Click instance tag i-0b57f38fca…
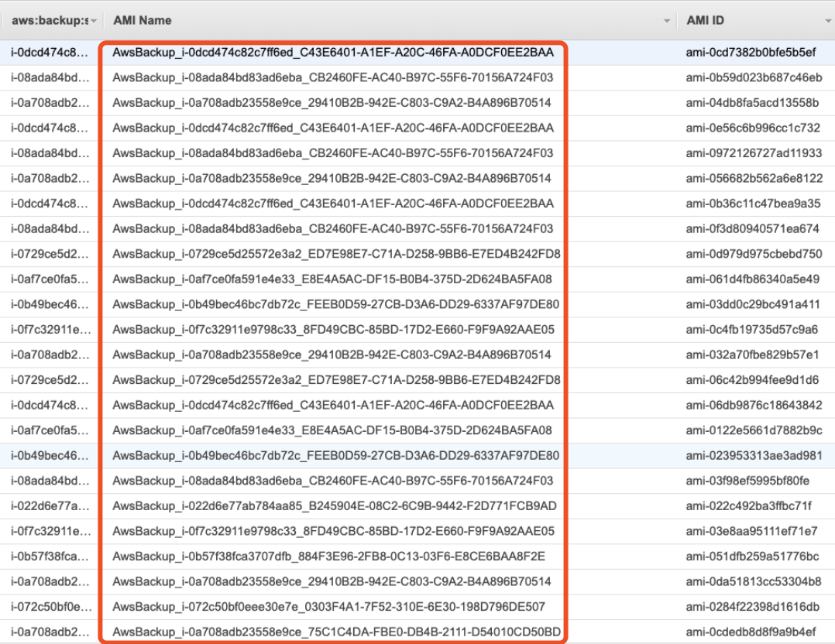This screenshot has width=835, height=644. 50,557
